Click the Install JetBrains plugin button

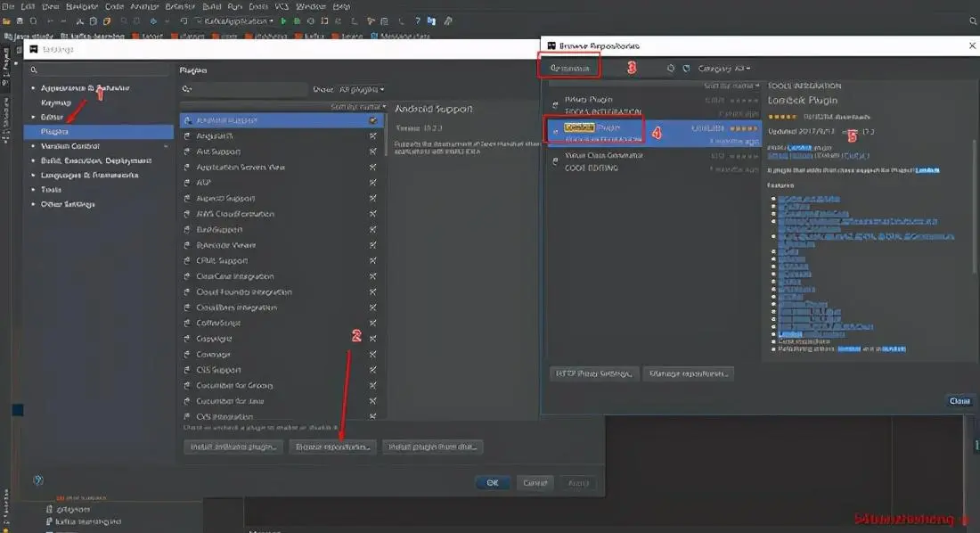tap(233, 447)
